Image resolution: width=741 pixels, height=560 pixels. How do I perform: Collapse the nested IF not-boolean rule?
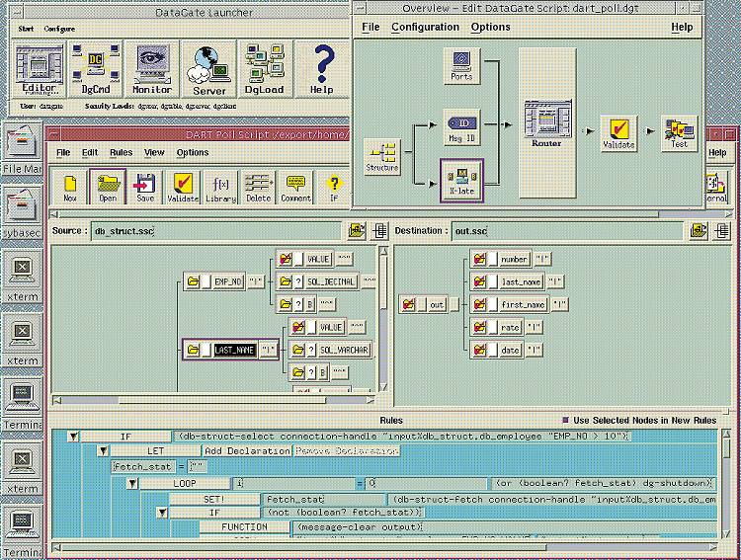(163, 513)
